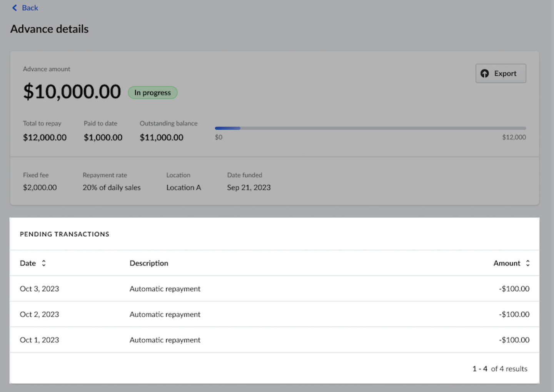Click the 1 - 4 of 4 results text
554x392 pixels.
[500, 369]
